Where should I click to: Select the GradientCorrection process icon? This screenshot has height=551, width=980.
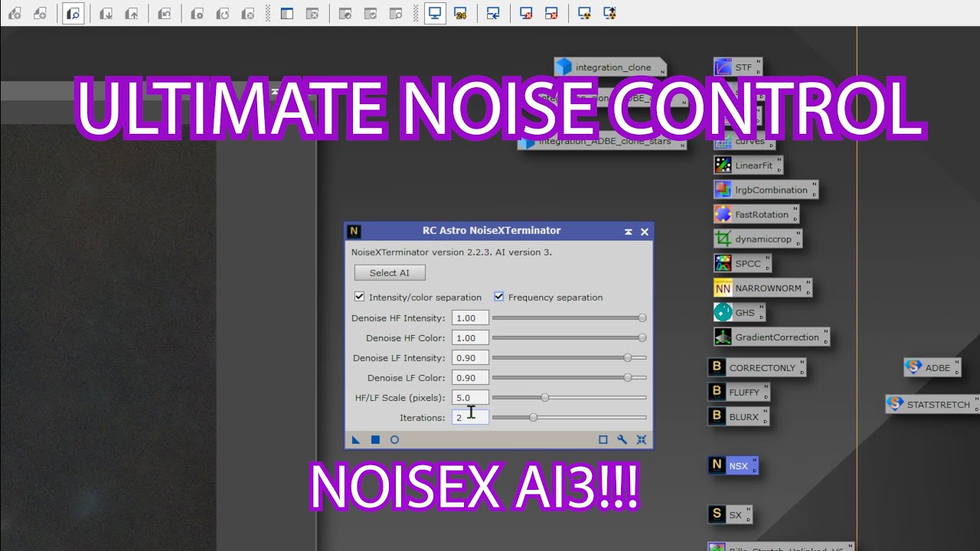tap(771, 337)
